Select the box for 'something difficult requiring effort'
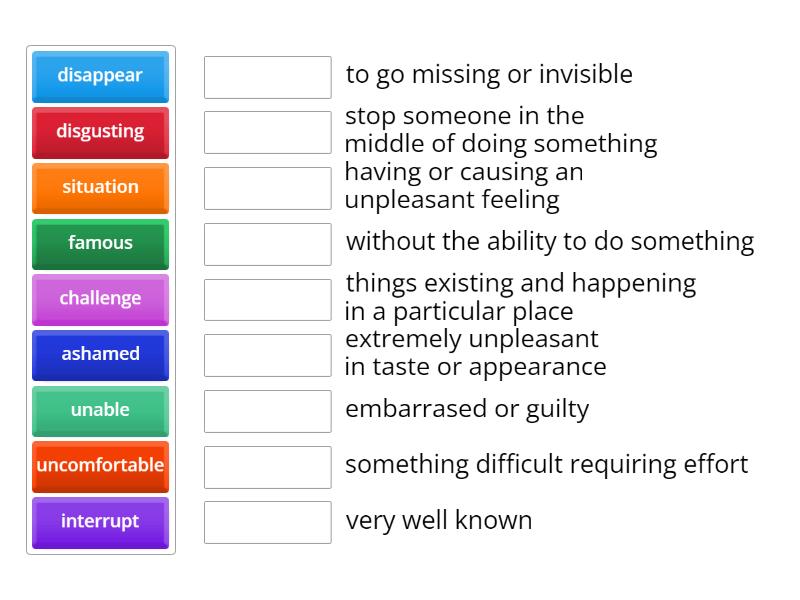 pos(266,465)
